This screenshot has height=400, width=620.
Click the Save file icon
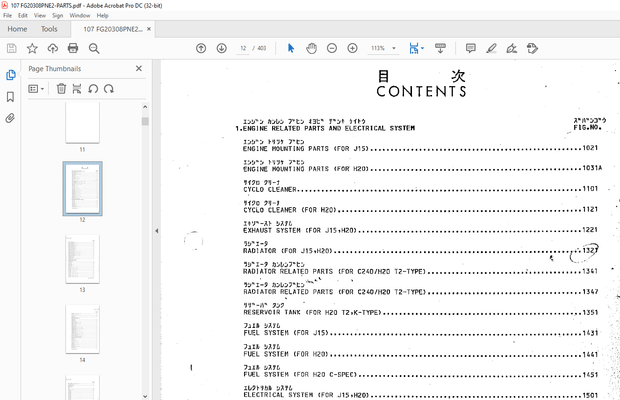[11, 48]
